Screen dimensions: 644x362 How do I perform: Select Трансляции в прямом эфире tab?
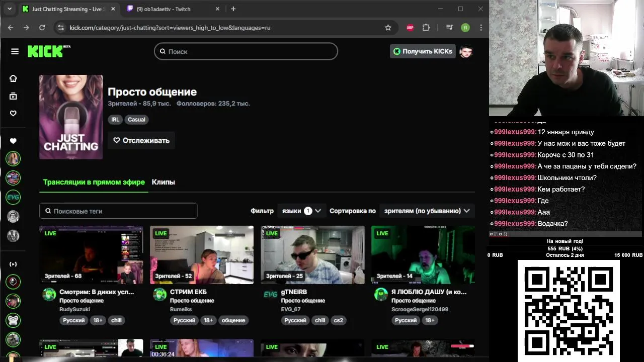click(x=94, y=182)
